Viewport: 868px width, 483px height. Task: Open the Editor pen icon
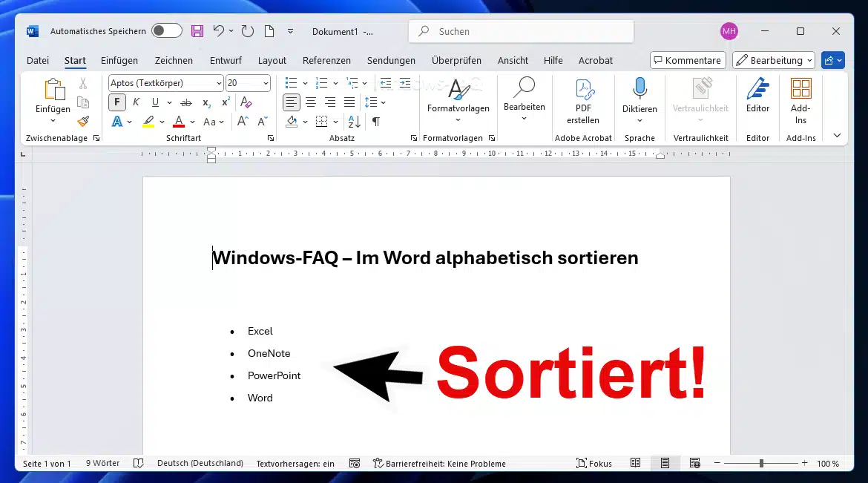(x=757, y=90)
